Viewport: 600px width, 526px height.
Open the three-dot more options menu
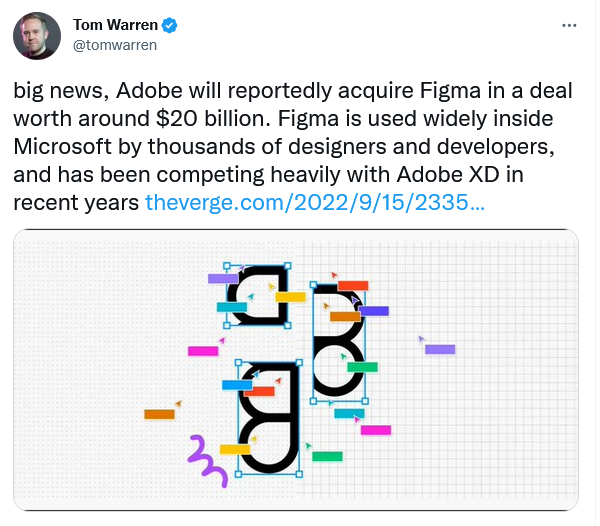(569, 26)
